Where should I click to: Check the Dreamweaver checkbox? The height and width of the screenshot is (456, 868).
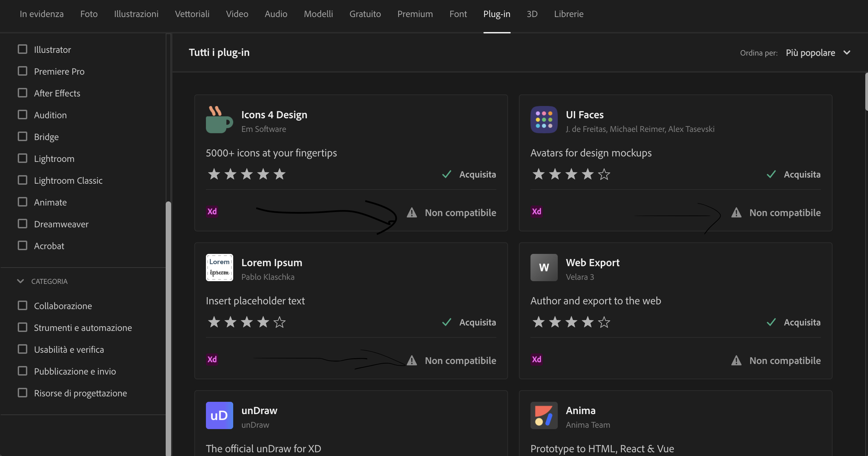click(23, 224)
